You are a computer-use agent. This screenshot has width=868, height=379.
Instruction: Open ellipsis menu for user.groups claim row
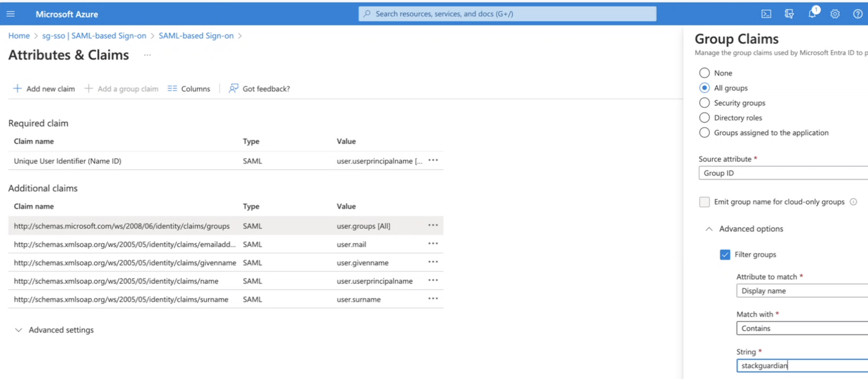(433, 225)
